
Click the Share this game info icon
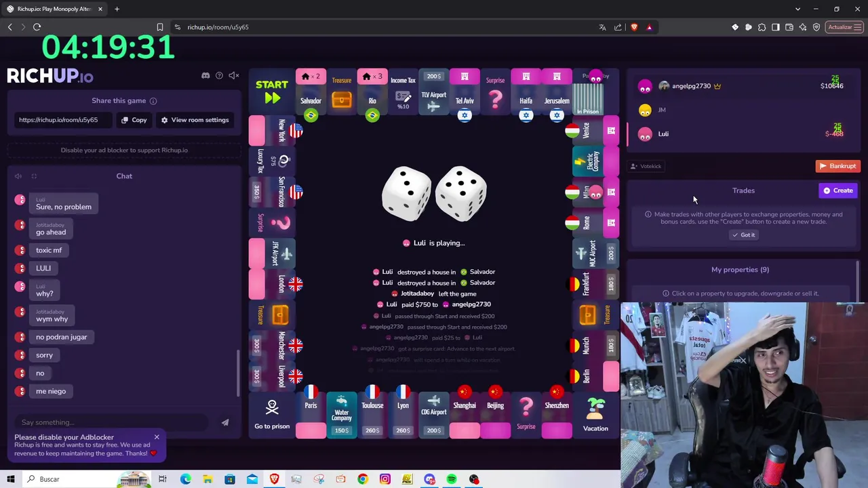(153, 101)
